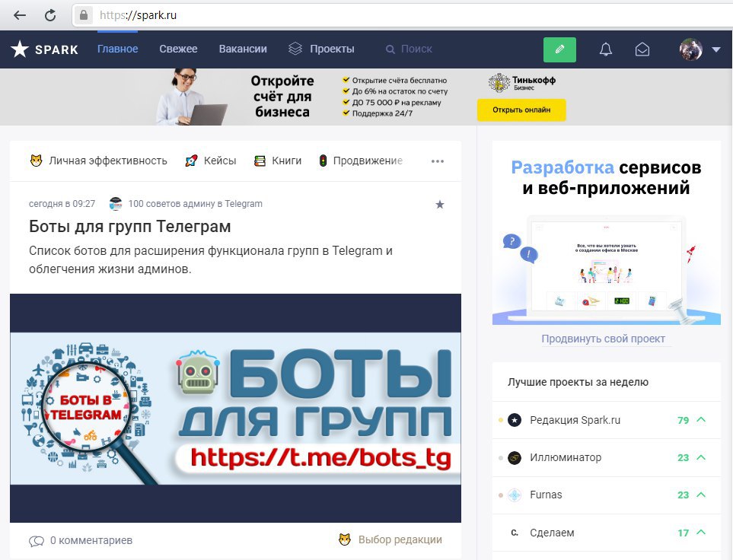Upvote Редакция Spark.ru with the arrow
The height and width of the screenshot is (560, 733).
pyautogui.click(x=701, y=419)
